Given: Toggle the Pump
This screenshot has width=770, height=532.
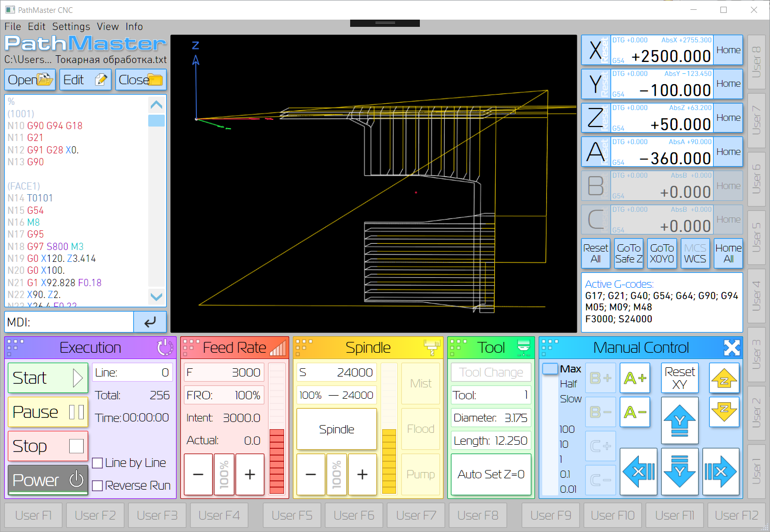Looking at the screenshot, I should click(x=420, y=474).
